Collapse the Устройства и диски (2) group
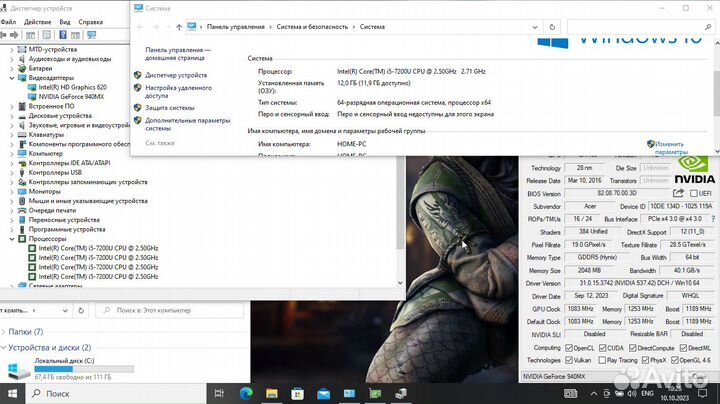 coord(4,348)
